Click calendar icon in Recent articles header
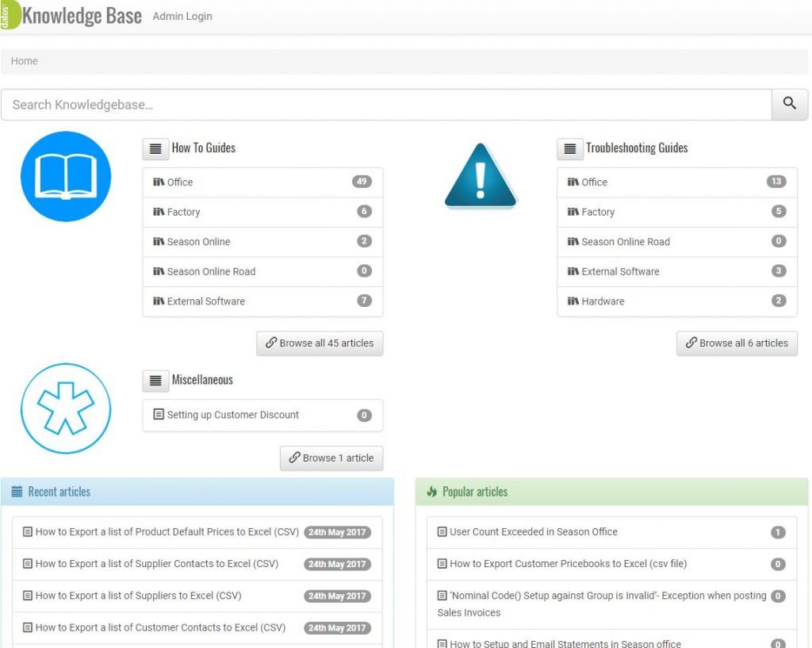Viewport: 812px width, 648px height. (17, 492)
